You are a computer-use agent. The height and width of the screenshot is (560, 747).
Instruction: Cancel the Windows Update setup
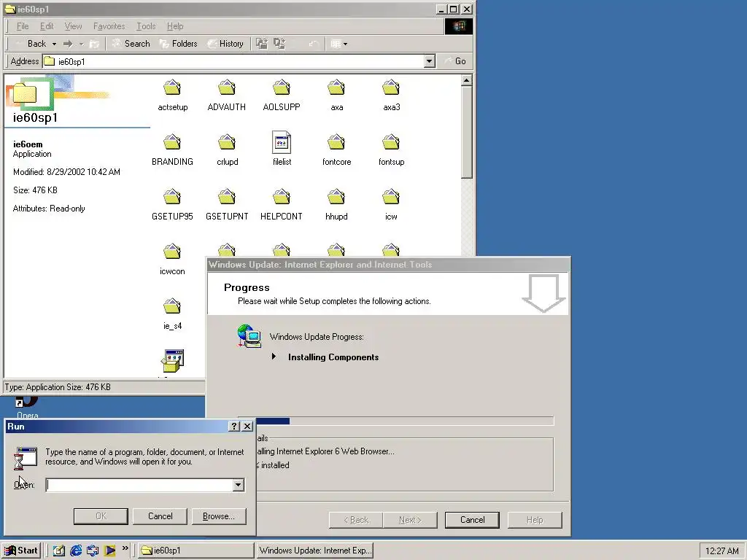pos(472,520)
